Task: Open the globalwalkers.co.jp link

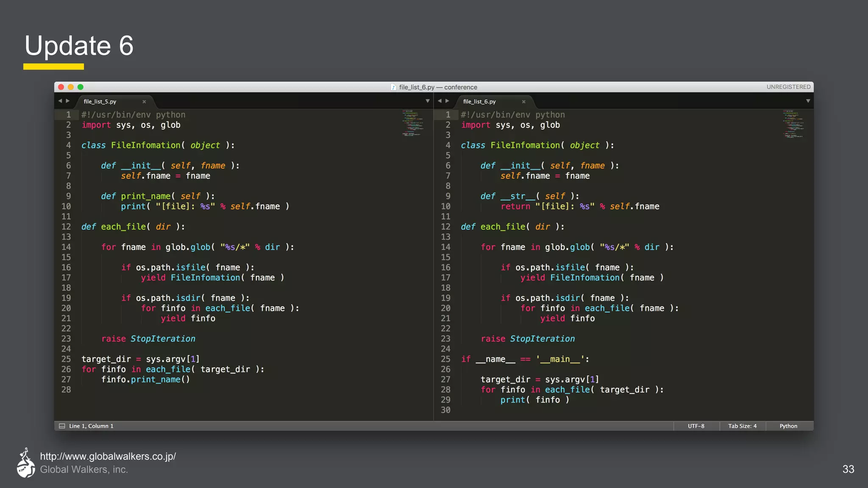Action: click(108, 456)
